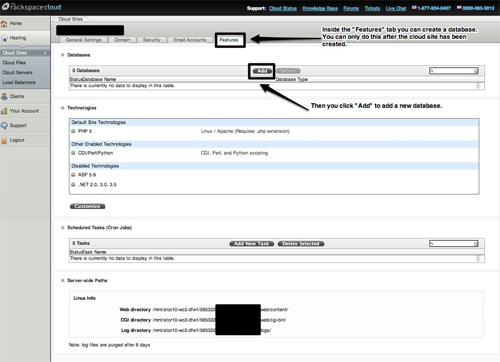The image size is (500, 362).
Task: Click the databases search input field
Action: (x=454, y=71)
